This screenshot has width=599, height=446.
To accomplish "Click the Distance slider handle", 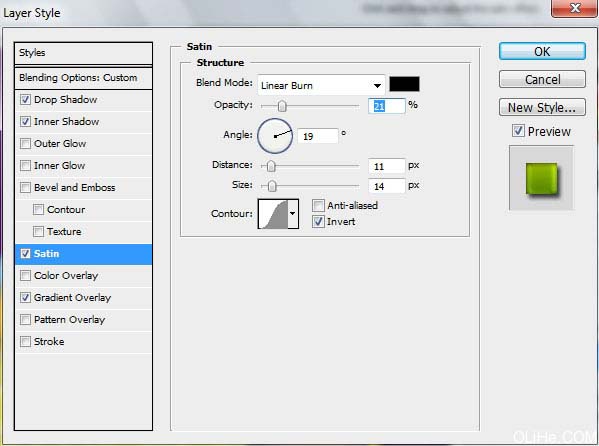I will coord(271,166).
